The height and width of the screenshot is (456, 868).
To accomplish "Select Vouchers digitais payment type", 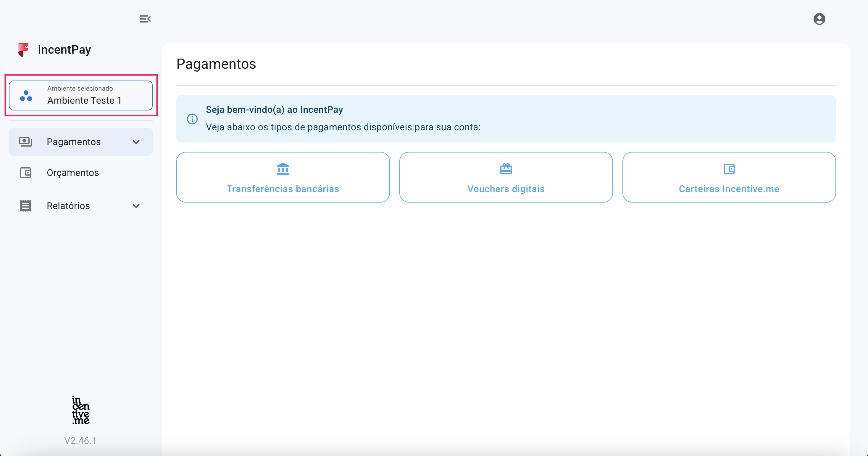I will 506,177.
